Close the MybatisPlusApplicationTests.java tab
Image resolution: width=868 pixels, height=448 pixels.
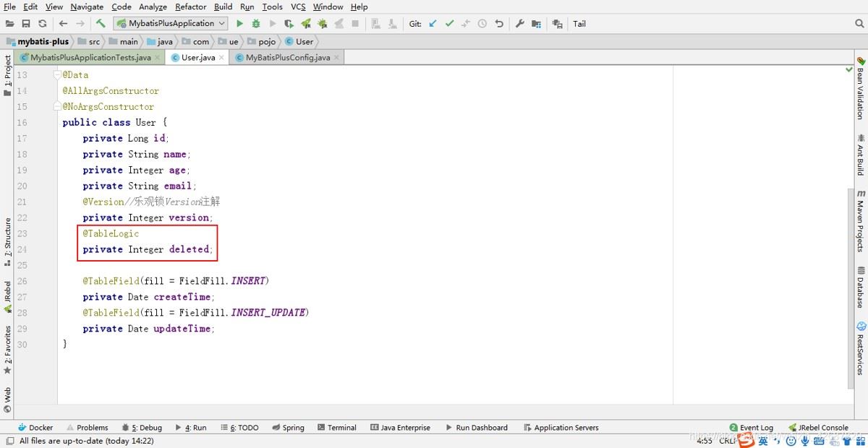pyautogui.click(x=157, y=58)
